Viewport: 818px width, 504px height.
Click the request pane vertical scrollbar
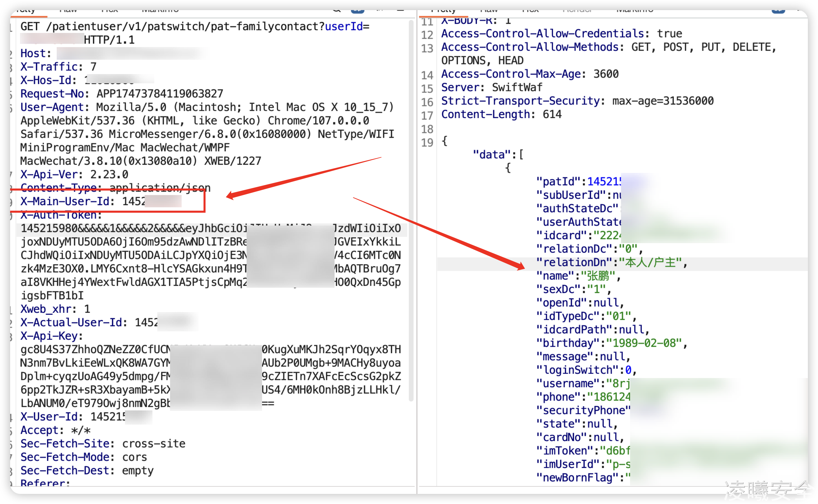pyautogui.click(x=411, y=210)
